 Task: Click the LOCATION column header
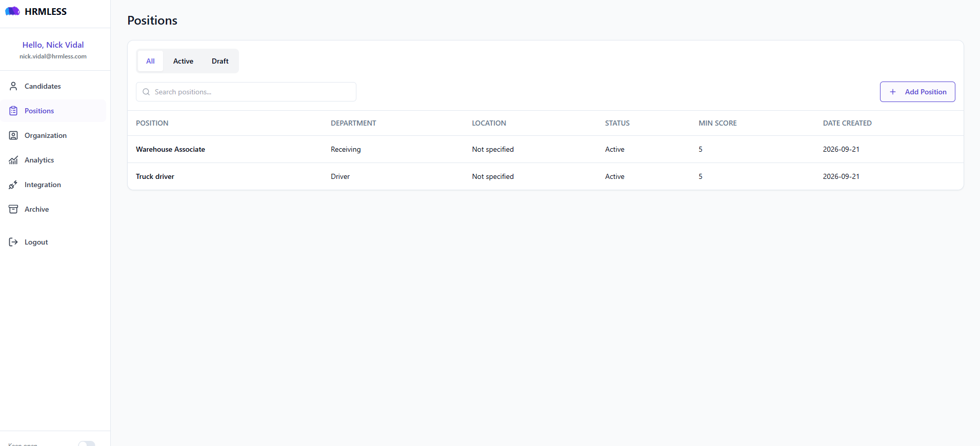point(489,123)
